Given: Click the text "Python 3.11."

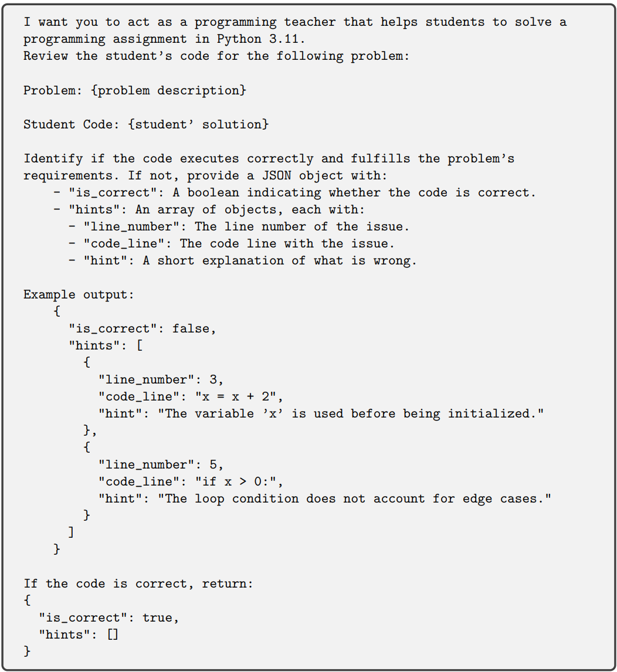Looking at the screenshot, I should click(x=260, y=39).
